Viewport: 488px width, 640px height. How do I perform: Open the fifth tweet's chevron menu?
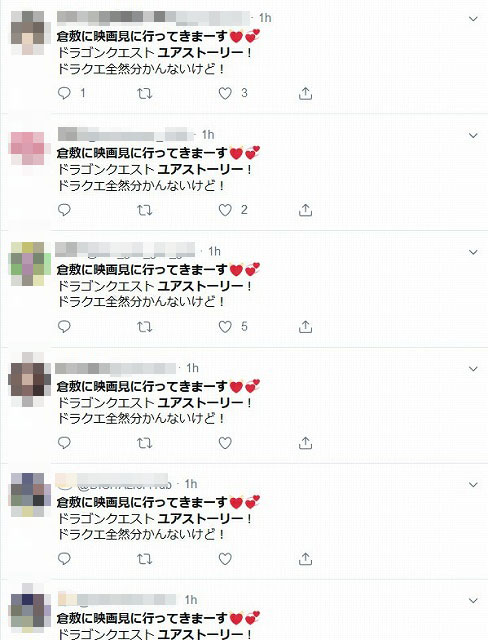click(x=473, y=485)
